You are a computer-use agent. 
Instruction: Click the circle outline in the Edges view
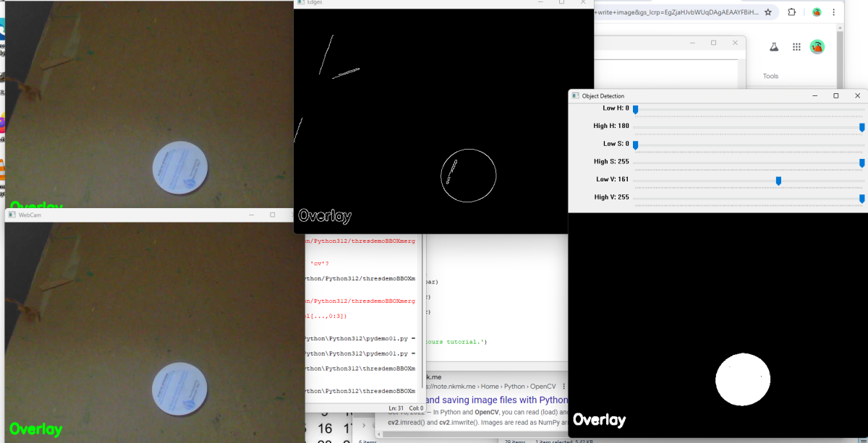(469, 176)
